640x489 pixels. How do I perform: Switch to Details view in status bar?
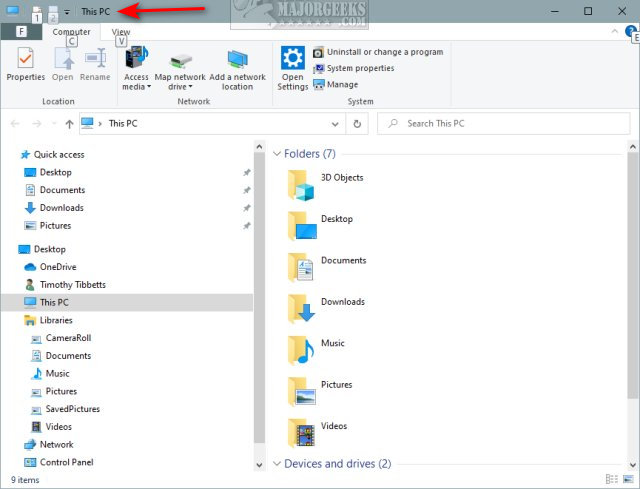pos(611,479)
